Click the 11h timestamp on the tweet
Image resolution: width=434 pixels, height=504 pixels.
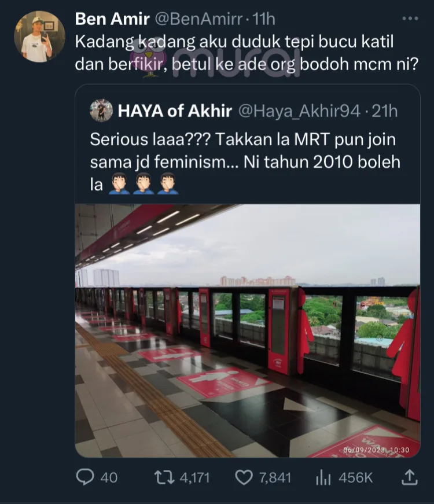[264, 19]
